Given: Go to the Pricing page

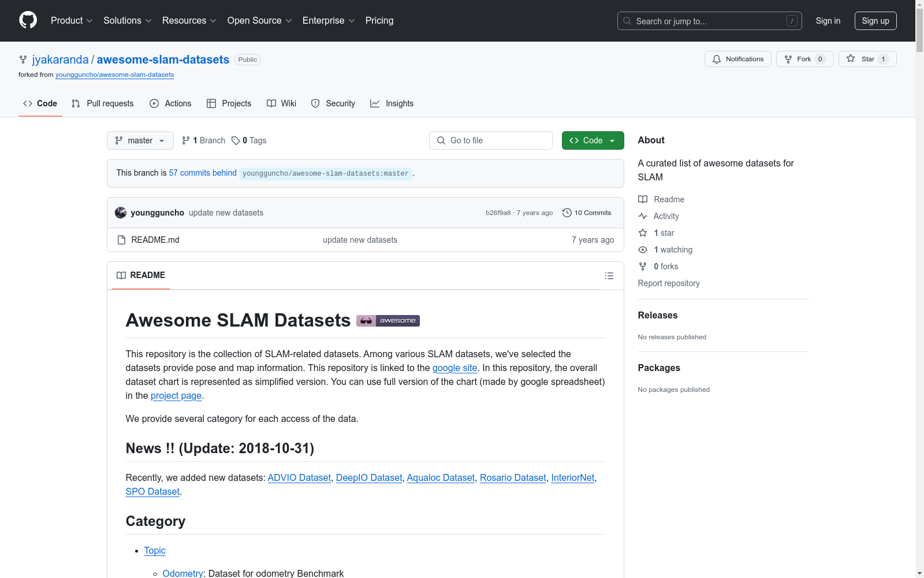Looking at the screenshot, I should click(x=379, y=21).
